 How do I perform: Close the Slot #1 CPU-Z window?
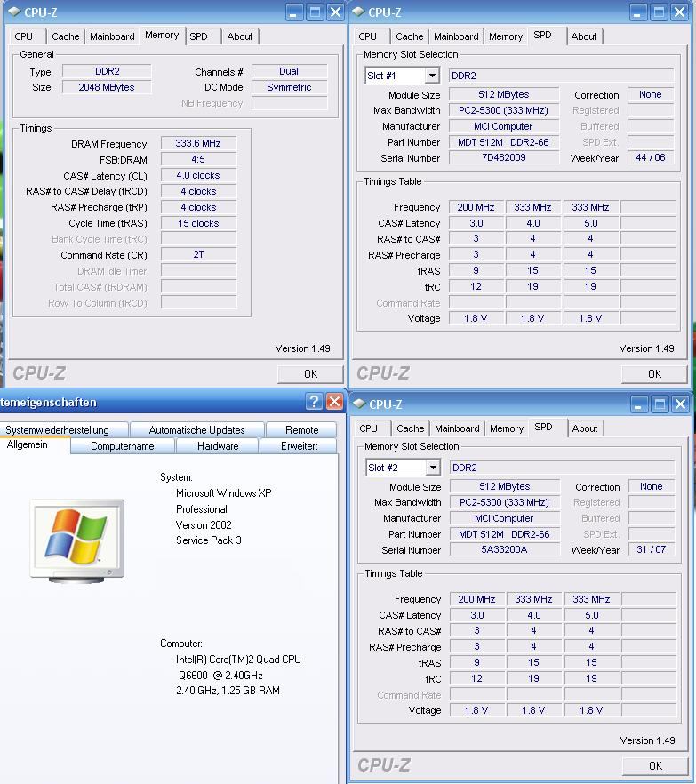pyautogui.click(x=679, y=12)
